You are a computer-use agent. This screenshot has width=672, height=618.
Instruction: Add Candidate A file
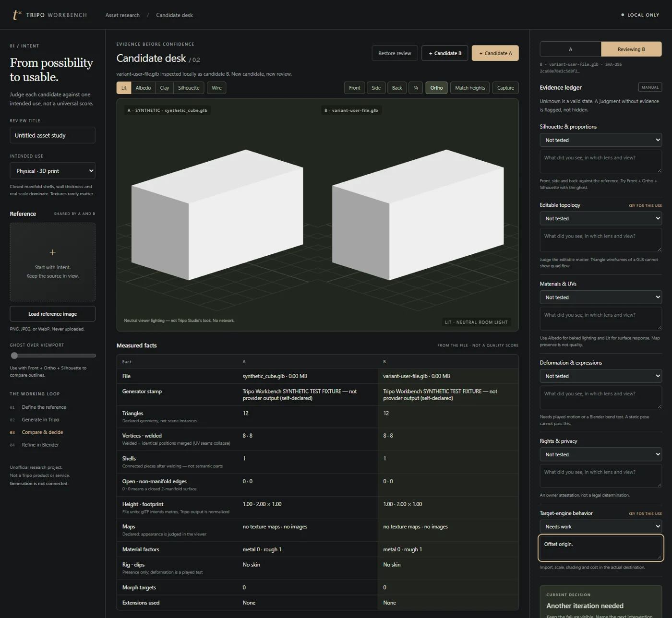click(495, 53)
